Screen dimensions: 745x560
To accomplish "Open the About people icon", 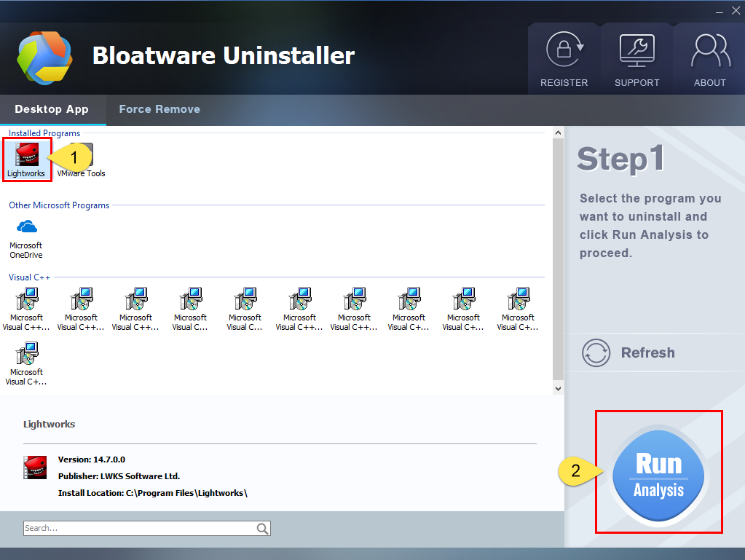I will (710, 50).
